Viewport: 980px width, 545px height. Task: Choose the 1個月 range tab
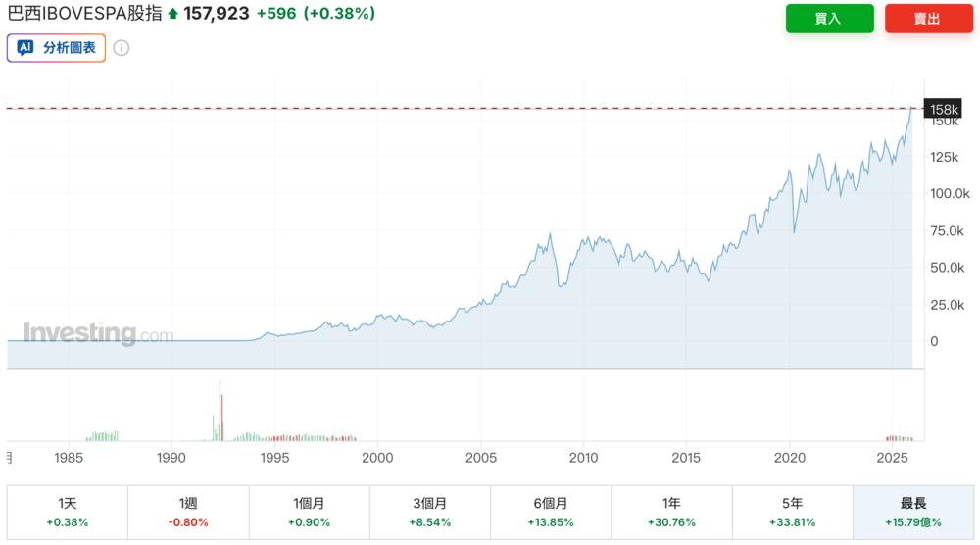coord(309,512)
